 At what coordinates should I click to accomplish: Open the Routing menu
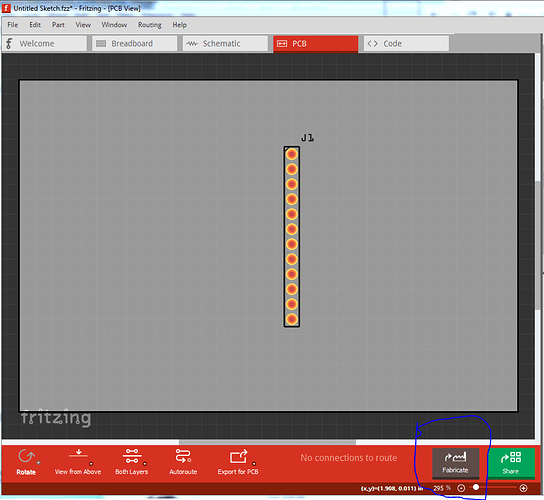click(x=150, y=25)
